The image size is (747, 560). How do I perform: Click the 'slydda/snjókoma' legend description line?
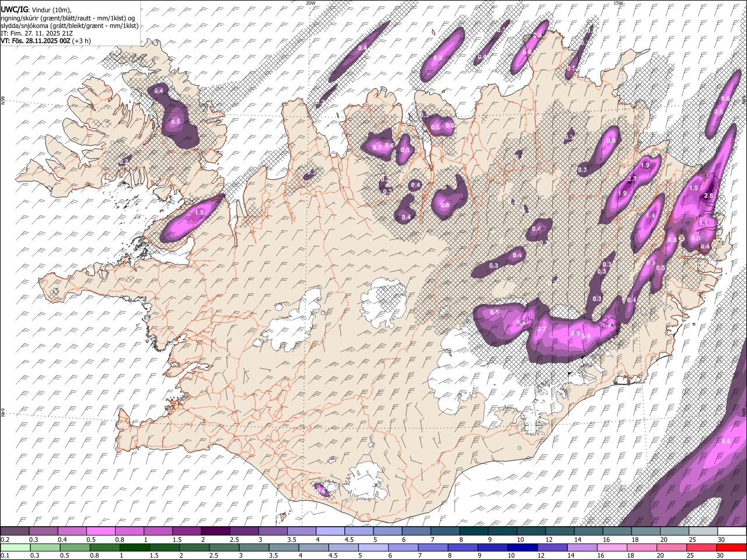click(x=70, y=26)
